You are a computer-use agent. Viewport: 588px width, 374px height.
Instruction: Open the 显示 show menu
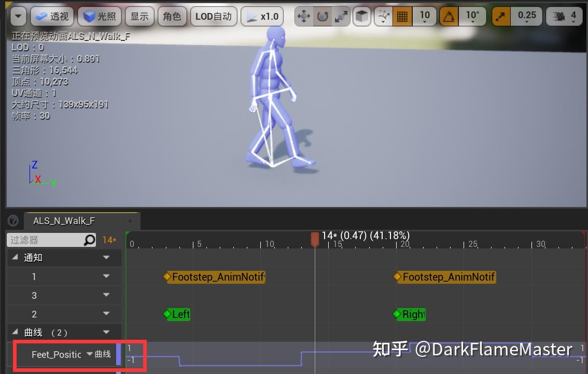(x=139, y=16)
